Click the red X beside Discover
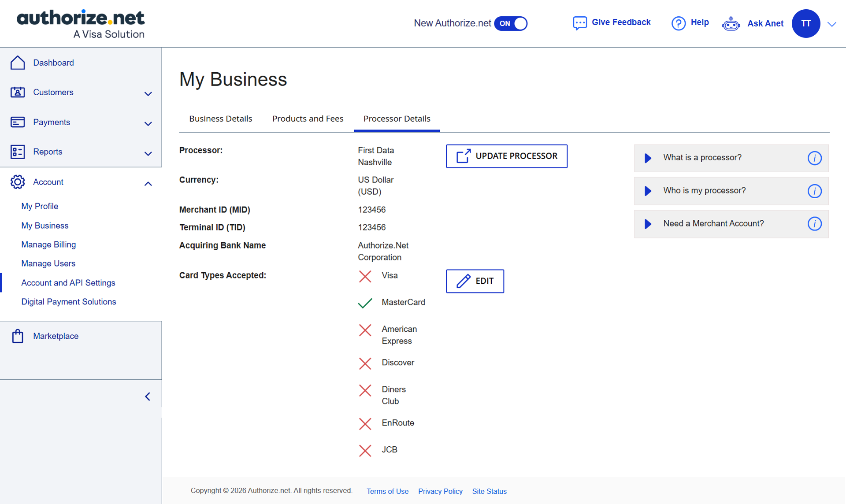This screenshot has width=846, height=504. [x=365, y=363]
